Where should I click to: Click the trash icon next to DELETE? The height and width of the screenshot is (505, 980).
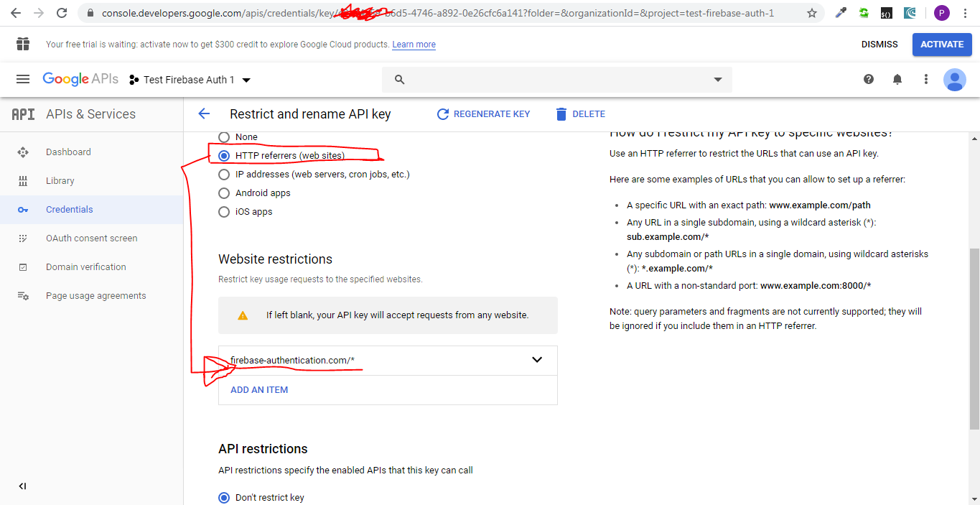point(561,113)
